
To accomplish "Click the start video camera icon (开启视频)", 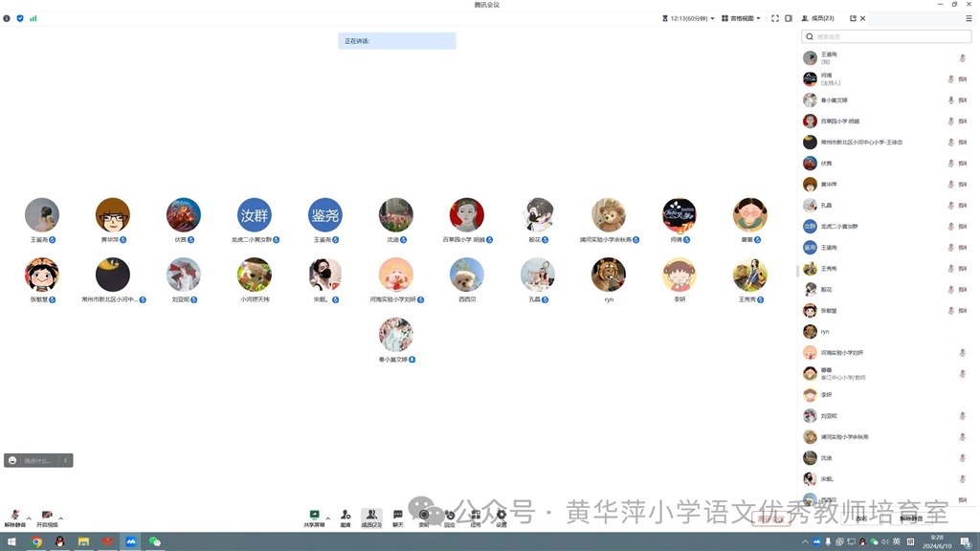I will pyautogui.click(x=47, y=515).
